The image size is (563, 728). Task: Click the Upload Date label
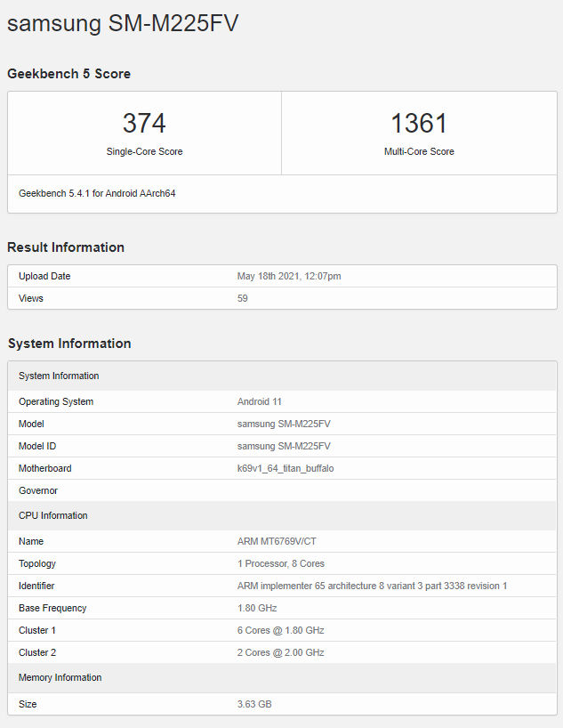[x=44, y=276]
